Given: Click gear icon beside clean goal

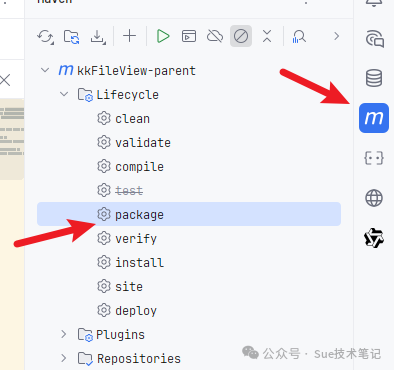Looking at the screenshot, I should 104,118.
